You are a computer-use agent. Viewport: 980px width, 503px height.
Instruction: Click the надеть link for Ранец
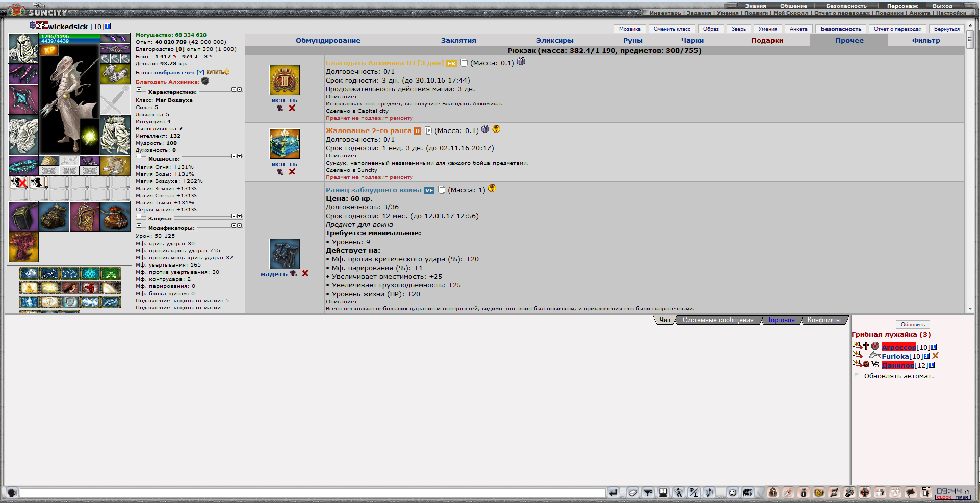click(x=274, y=274)
